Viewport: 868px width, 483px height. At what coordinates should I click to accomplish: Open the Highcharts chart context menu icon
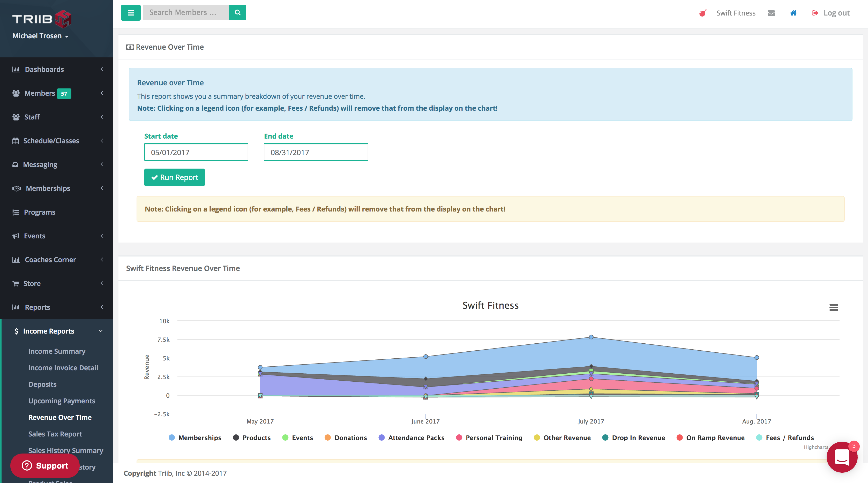834,307
